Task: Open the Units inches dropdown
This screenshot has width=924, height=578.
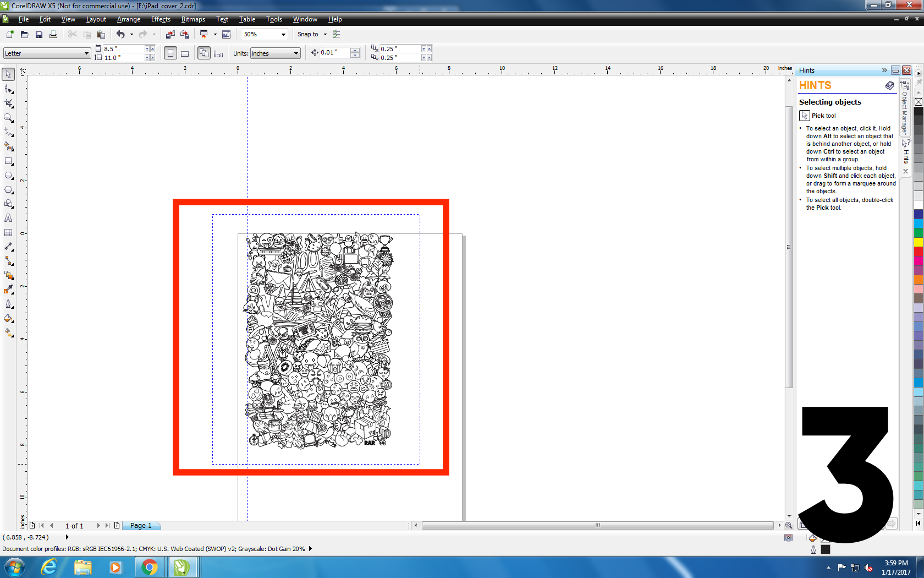Action: [296, 53]
